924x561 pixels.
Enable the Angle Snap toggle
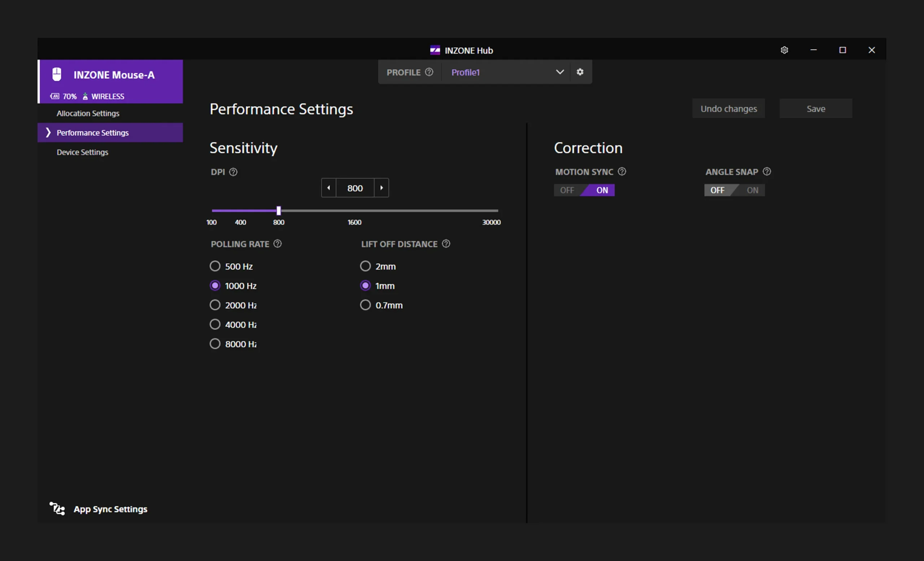[x=752, y=190]
